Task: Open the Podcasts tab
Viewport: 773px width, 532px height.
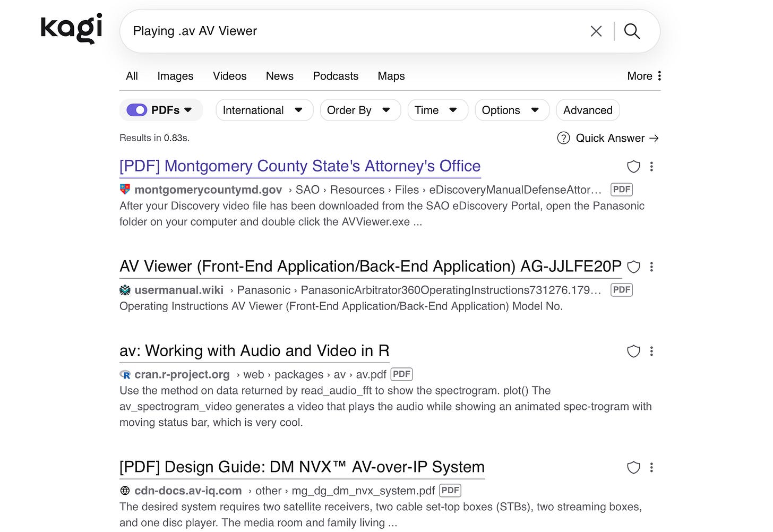Action: tap(336, 76)
